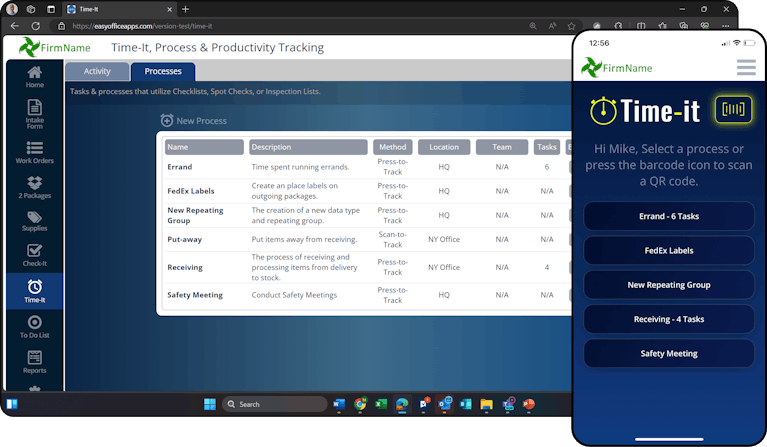Open the hamburger menu on phone
Viewport: 767px width, 447px height.
tap(746, 67)
